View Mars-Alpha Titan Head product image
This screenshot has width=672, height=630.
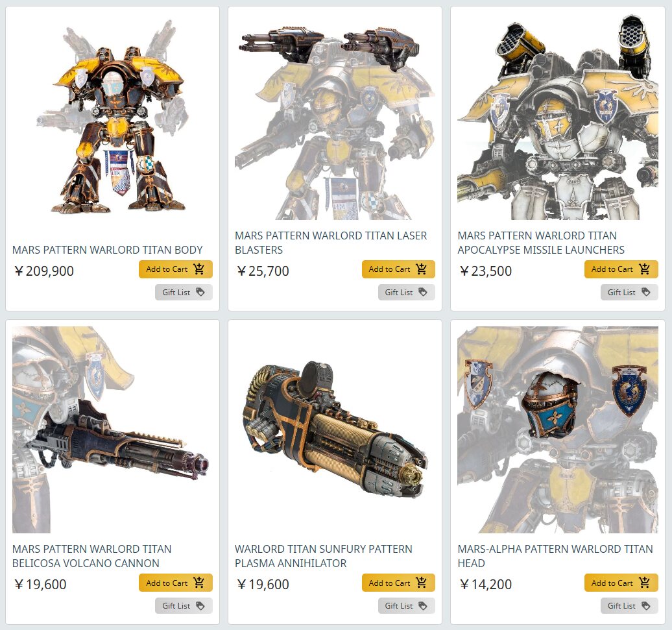pos(558,430)
